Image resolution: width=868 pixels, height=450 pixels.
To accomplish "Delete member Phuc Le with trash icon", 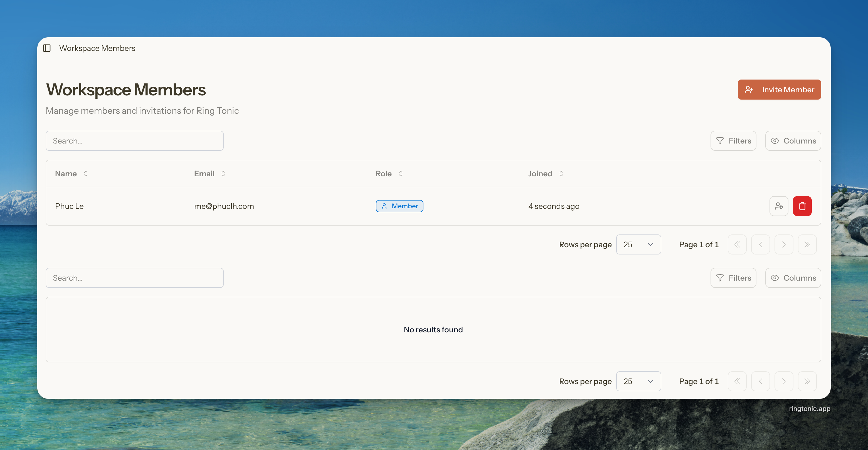I will [x=802, y=206].
